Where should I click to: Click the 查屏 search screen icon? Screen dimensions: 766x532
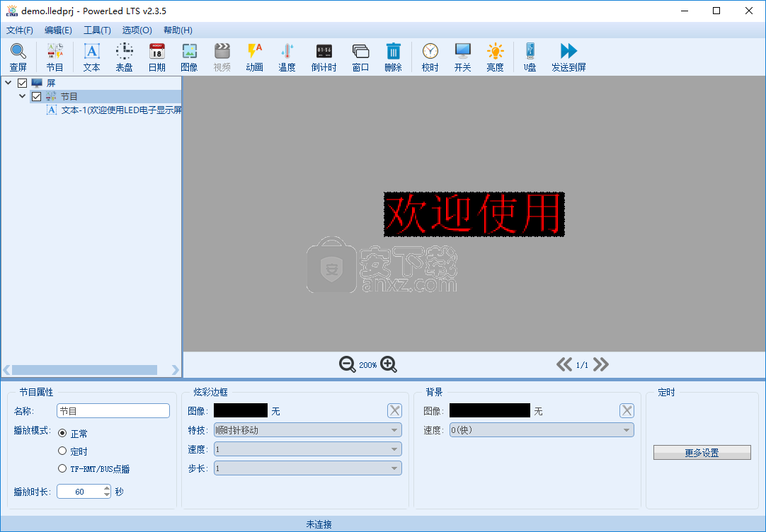[x=18, y=57]
